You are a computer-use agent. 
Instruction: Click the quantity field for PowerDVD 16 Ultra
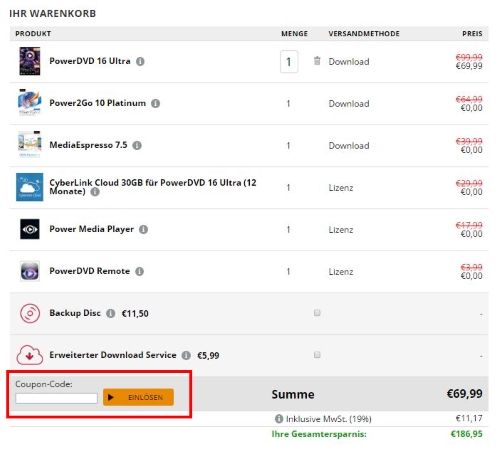pos(289,62)
